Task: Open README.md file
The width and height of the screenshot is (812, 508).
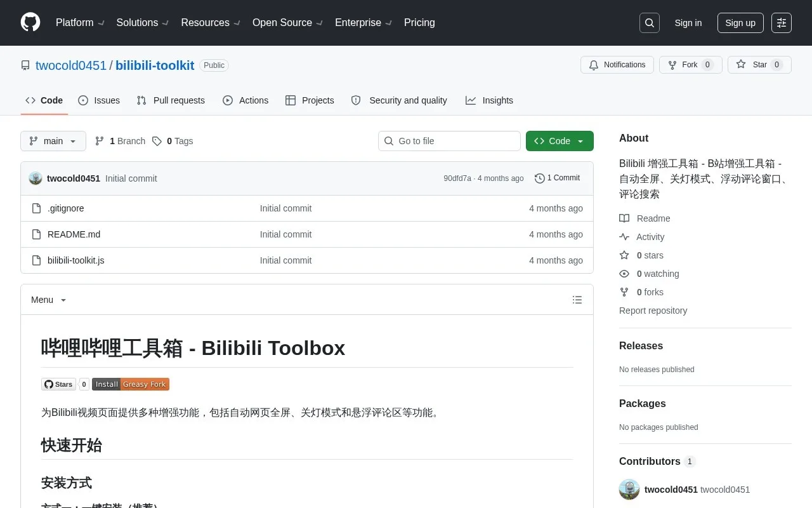Action: (74, 234)
